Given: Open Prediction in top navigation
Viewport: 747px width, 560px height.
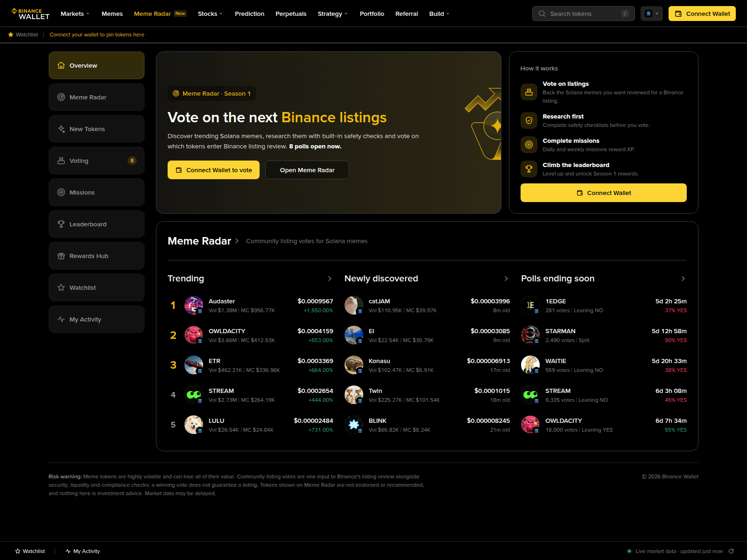Looking at the screenshot, I should 249,14.
